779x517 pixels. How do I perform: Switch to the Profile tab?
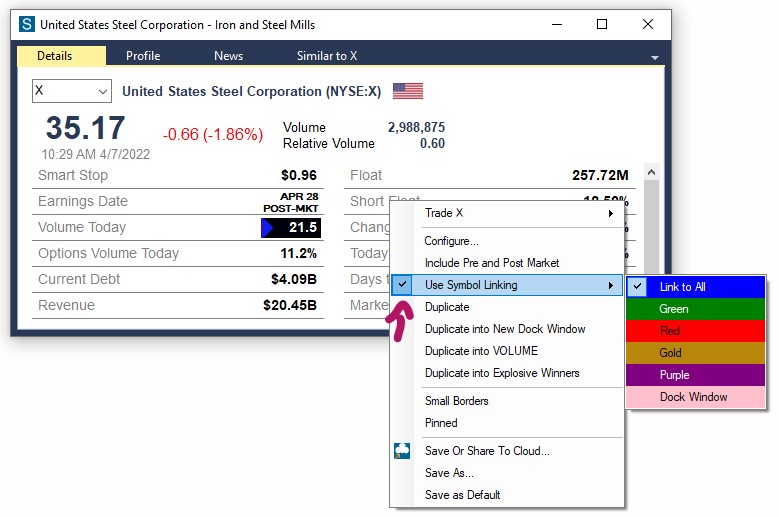point(143,56)
